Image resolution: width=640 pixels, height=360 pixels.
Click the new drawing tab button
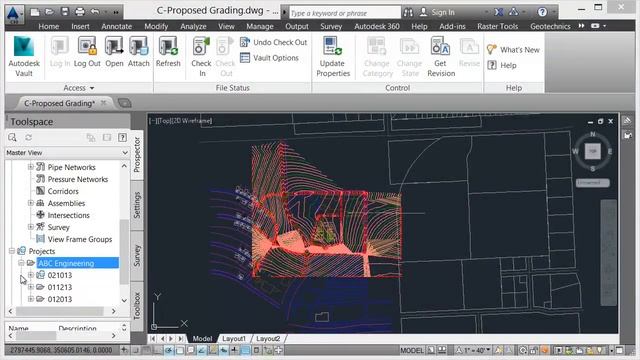[x=124, y=103]
